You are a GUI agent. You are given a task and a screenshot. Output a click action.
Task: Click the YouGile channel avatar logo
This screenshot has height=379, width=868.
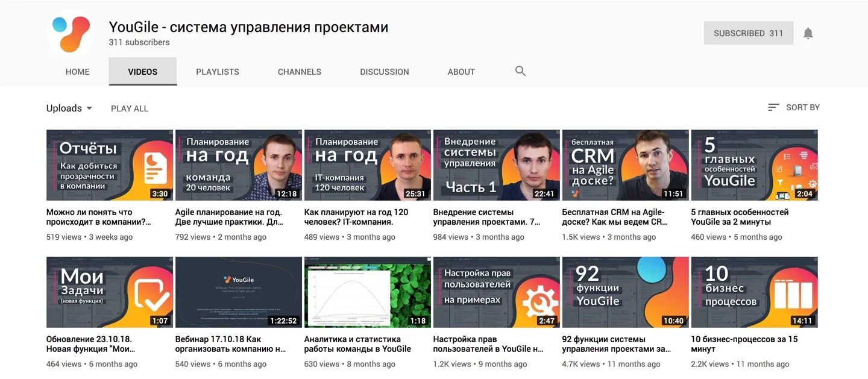click(x=71, y=33)
